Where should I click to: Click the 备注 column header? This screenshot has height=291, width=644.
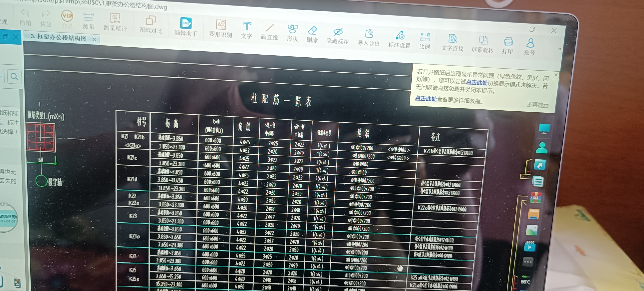tap(435, 137)
